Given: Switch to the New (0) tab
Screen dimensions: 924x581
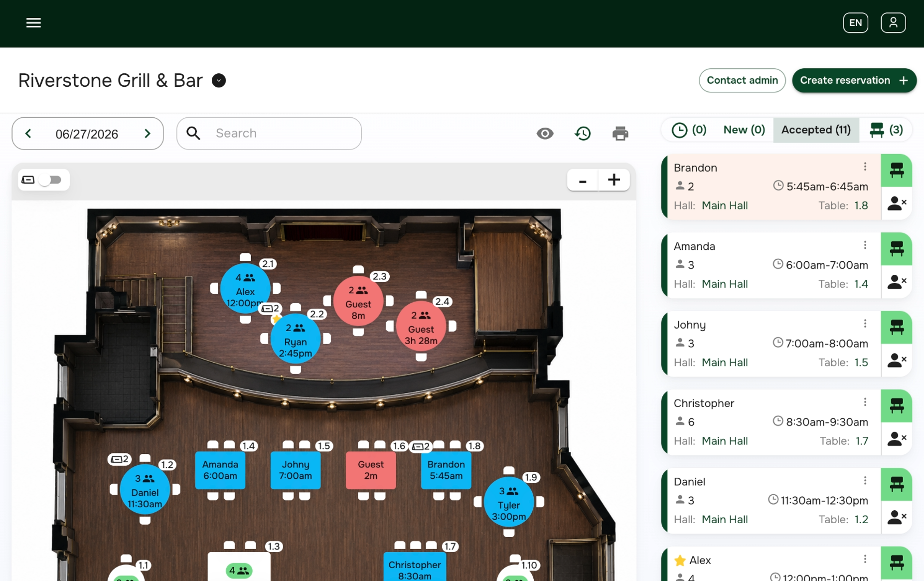Looking at the screenshot, I should [744, 130].
